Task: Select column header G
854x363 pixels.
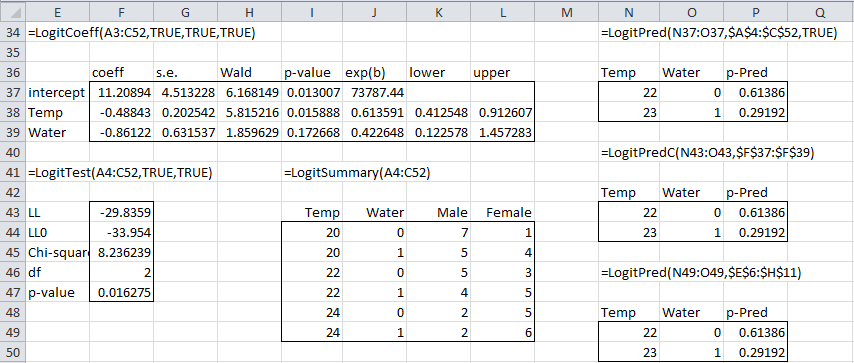Action: (185, 12)
